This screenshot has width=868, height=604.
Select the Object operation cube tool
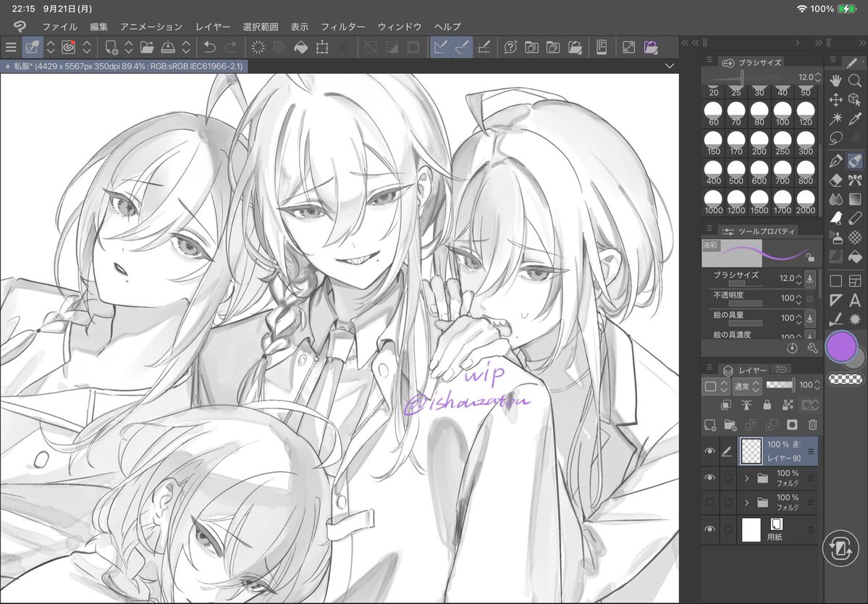click(x=855, y=100)
